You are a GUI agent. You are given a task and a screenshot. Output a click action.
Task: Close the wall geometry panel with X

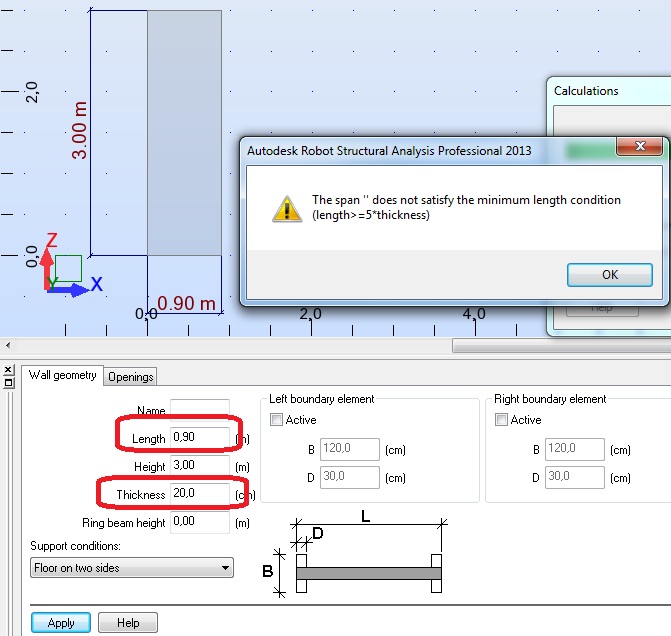(x=8, y=370)
